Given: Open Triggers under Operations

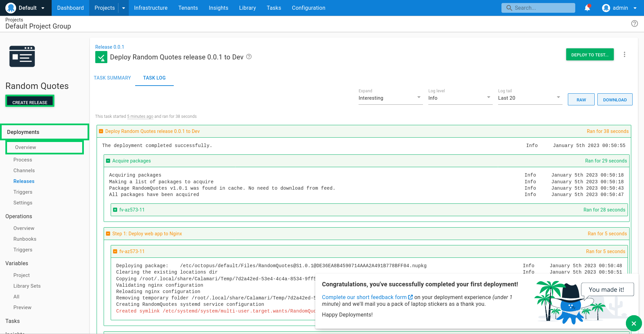Looking at the screenshot, I should pyautogui.click(x=23, y=250).
